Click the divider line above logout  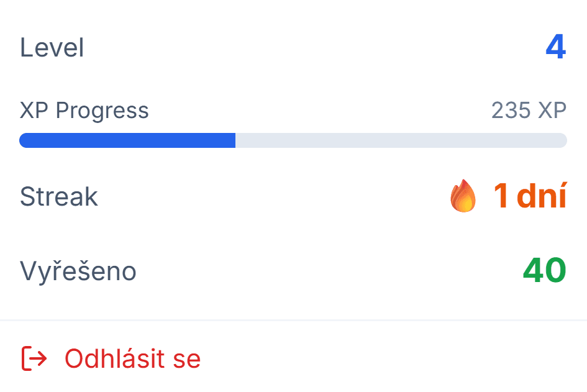[293, 321]
